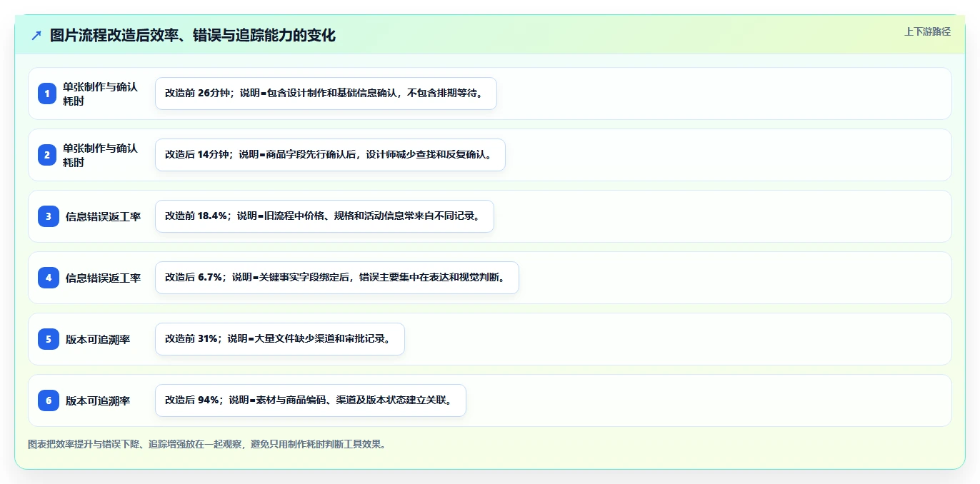This screenshot has width=980, height=484.
Task: Select 单张制作与确认耗时 label in row 2
Action: tap(100, 155)
